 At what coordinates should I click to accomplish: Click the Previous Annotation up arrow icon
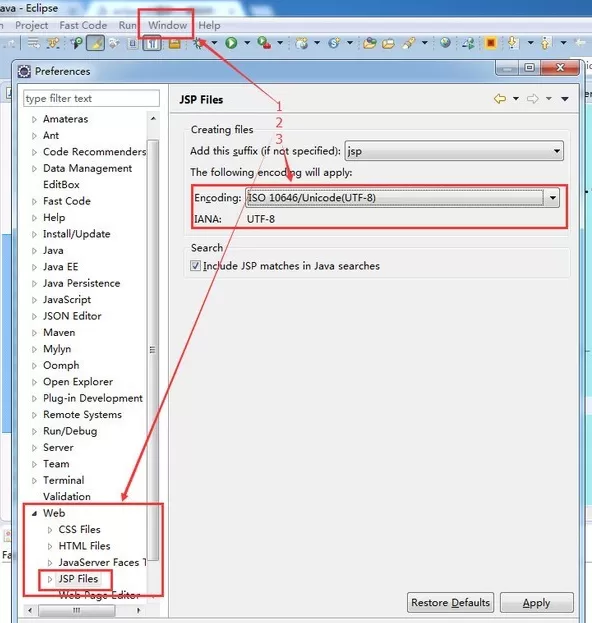point(546,43)
